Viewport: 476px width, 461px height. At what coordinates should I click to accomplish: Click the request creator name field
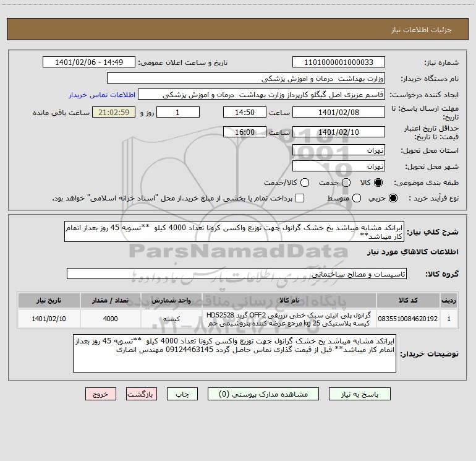(261, 94)
